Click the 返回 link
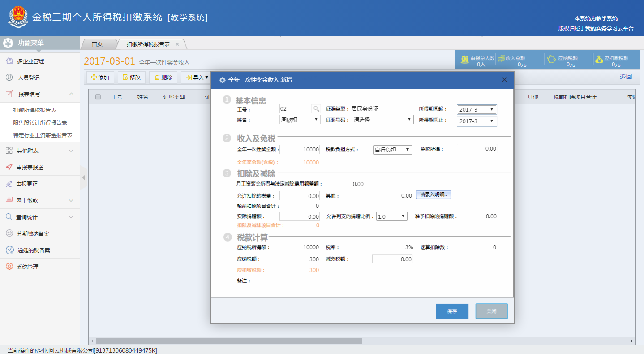The width and height of the screenshot is (644, 354). 626,77
